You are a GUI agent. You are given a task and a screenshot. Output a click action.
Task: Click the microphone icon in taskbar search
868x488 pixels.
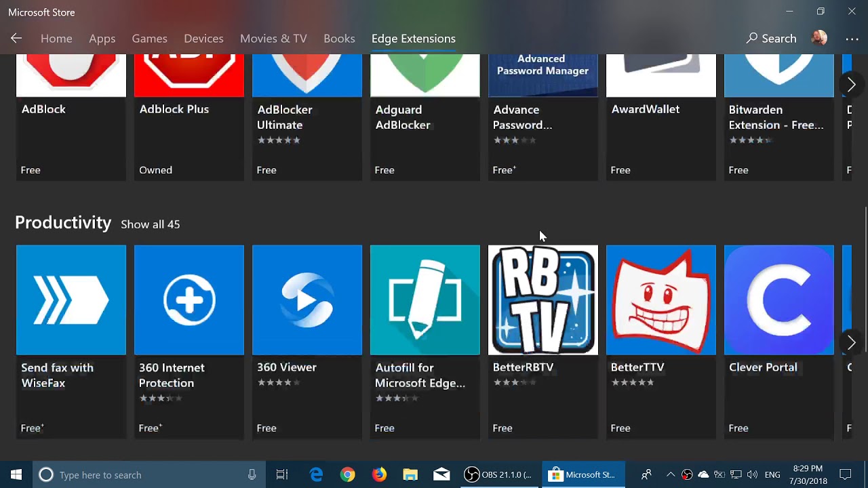[252, 474]
